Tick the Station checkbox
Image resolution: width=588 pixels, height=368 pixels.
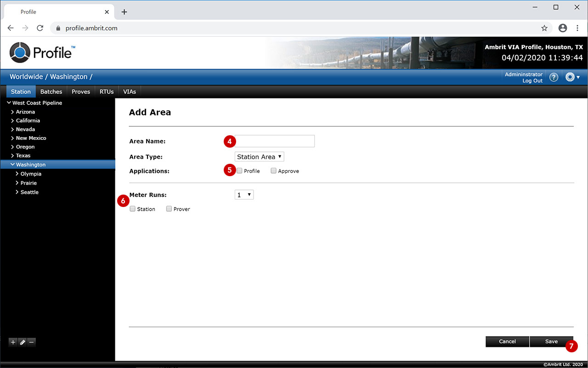[x=133, y=209]
